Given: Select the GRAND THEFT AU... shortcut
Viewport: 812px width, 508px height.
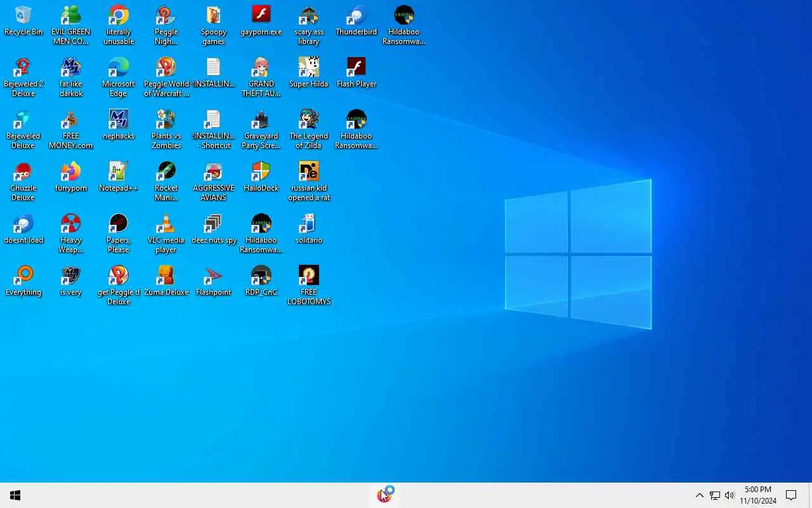Looking at the screenshot, I should coord(261,77).
